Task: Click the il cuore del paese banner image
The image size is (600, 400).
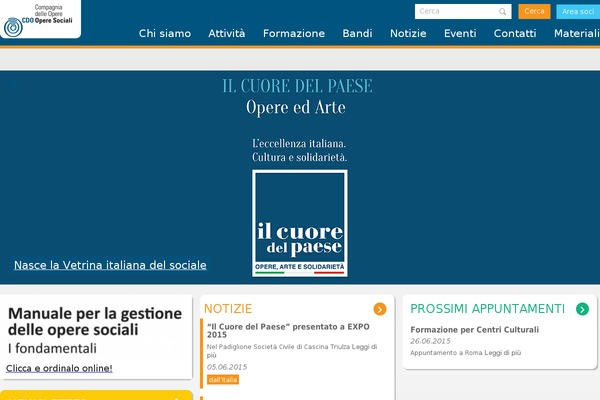Action: point(300,223)
